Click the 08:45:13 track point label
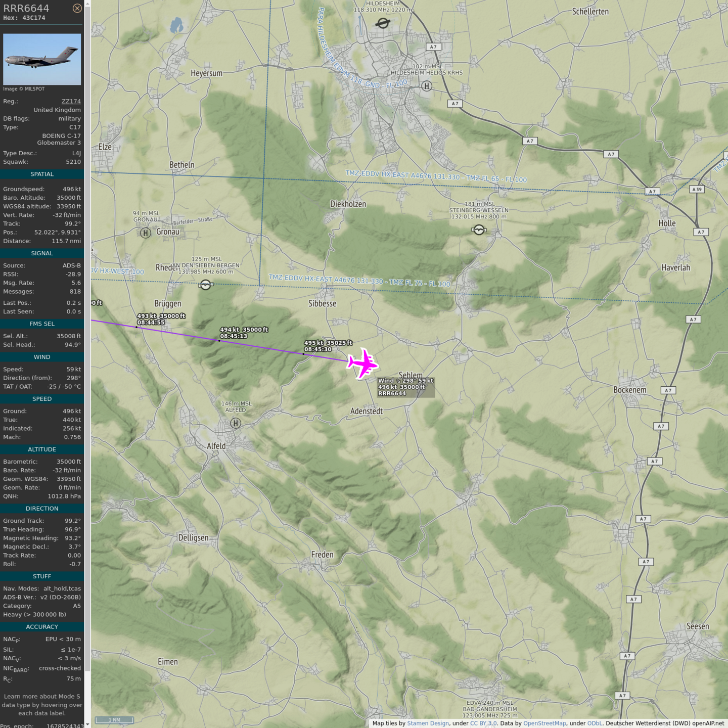 pyautogui.click(x=234, y=336)
